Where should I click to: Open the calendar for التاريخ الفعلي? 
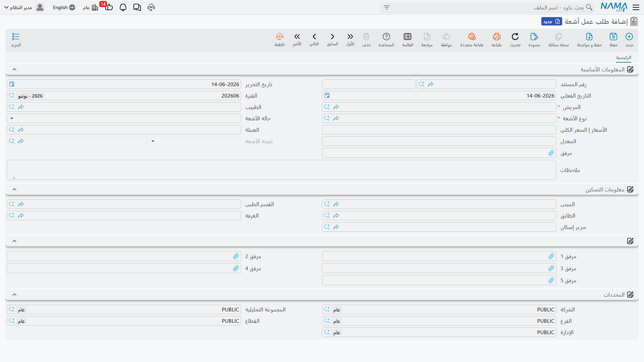[327, 96]
